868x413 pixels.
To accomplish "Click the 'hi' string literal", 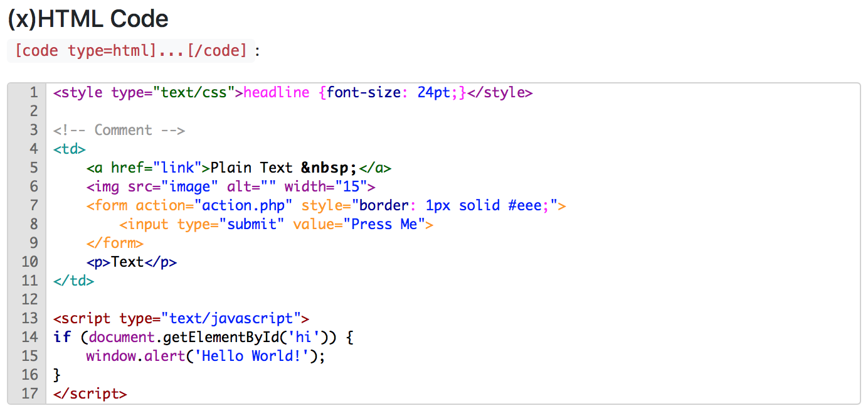I will tap(304, 338).
